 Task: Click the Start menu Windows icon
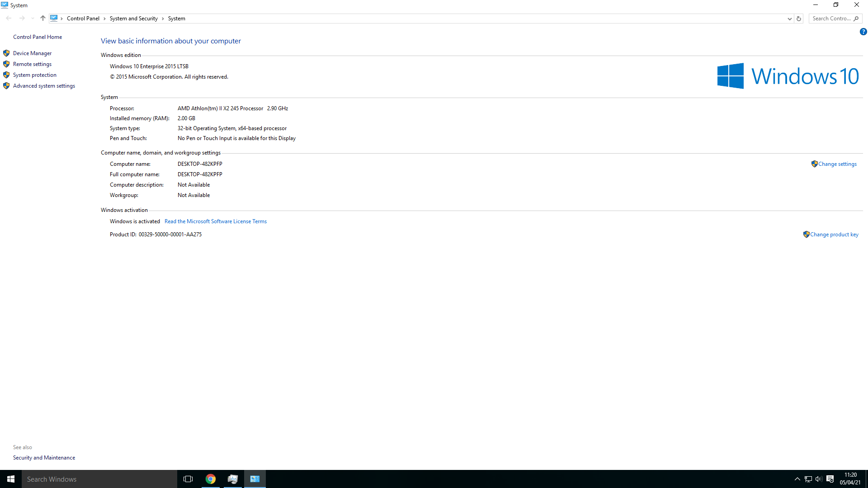(x=11, y=479)
